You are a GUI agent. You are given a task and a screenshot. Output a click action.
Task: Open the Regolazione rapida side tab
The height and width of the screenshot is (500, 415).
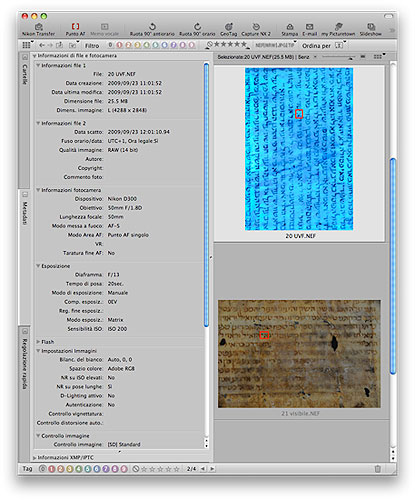point(25,360)
